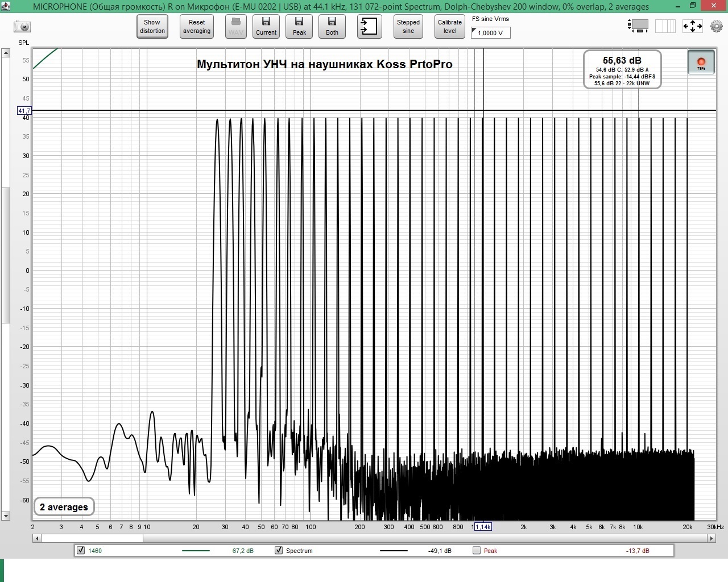Click the green 1460 trace line sample
The image size is (728, 582).
pyautogui.click(x=196, y=551)
